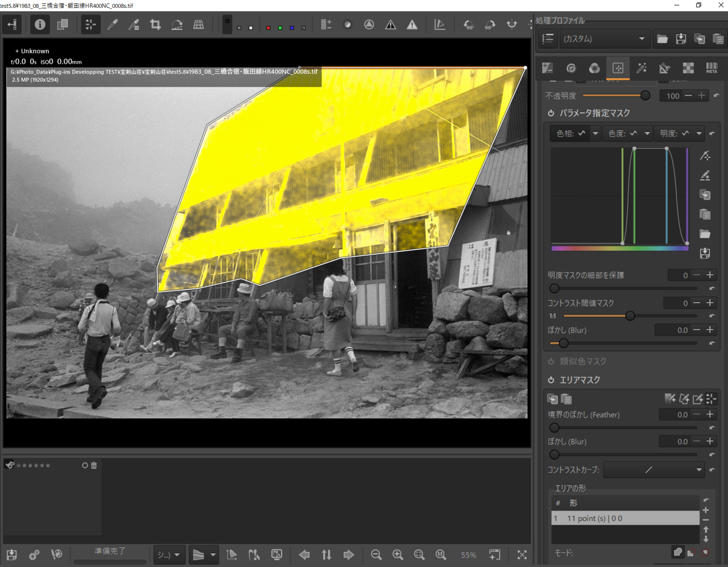Switch to the Exposure tool tab
The image size is (728, 567).
click(548, 68)
